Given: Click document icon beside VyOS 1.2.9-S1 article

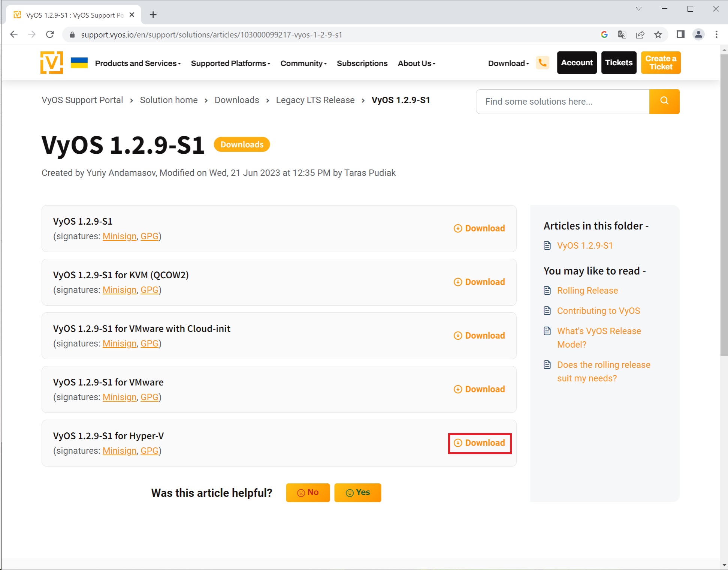Looking at the screenshot, I should pos(547,245).
